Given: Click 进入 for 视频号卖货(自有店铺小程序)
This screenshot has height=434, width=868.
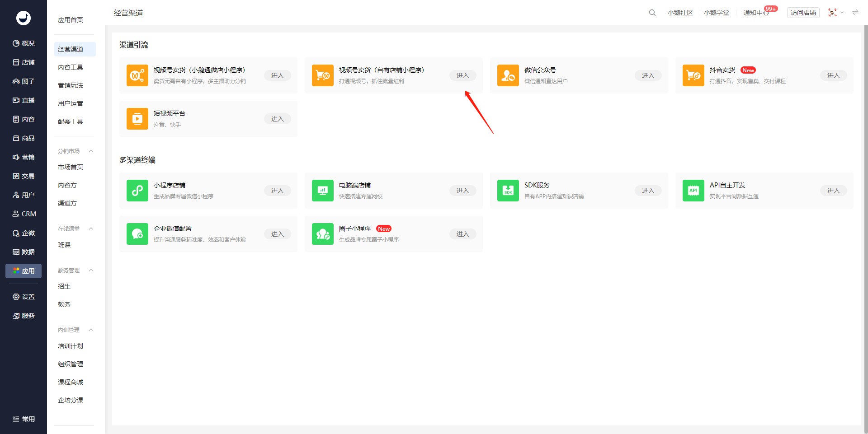Looking at the screenshot, I should (x=462, y=75).
